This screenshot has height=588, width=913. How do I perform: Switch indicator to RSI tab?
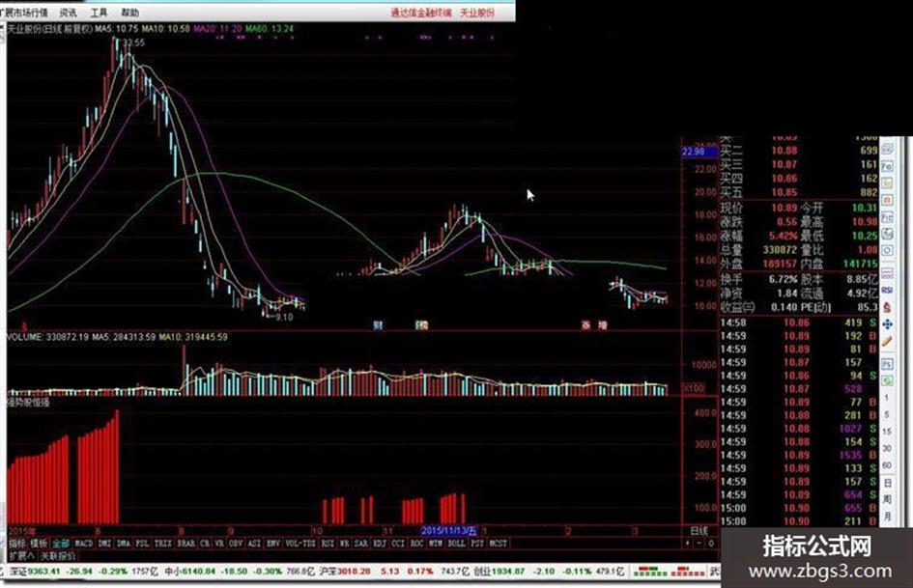328,544
